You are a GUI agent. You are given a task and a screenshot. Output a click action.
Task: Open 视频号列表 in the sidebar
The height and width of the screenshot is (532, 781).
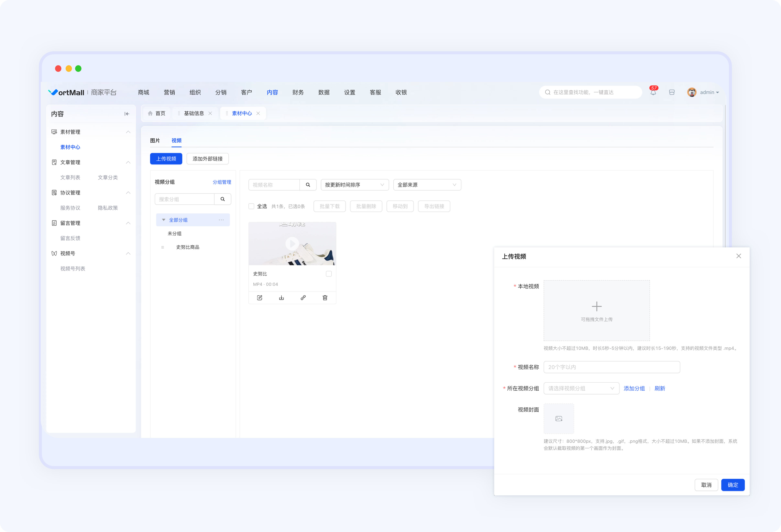click(73, 269)
